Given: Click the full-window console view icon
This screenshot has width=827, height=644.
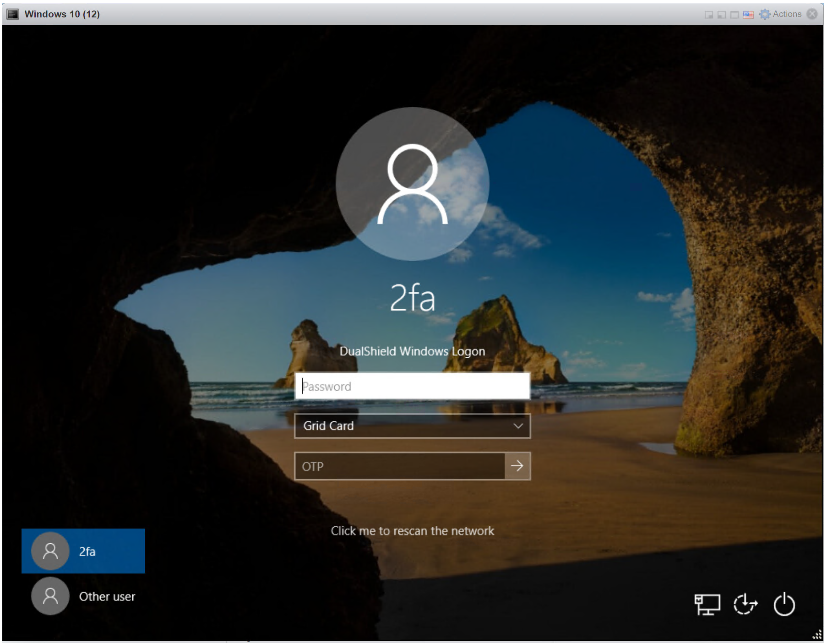Looking at the screenshot, I should pos(735,15).
